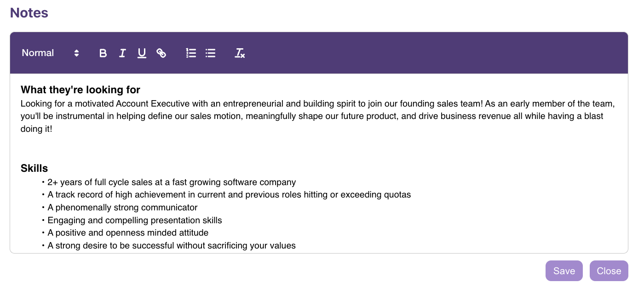Click the "2+ years of full cycle sales" bullet

[172, 182]
